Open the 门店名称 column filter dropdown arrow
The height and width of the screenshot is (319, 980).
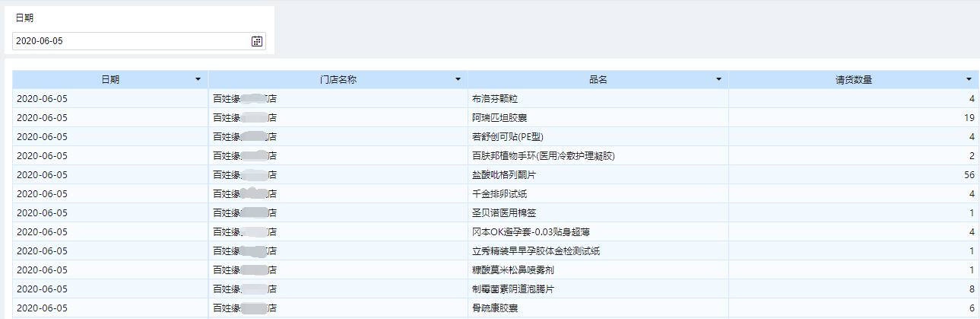coord(458,79)
